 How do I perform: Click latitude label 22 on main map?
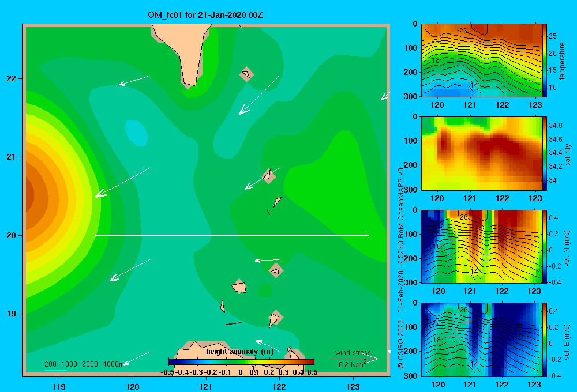12,78
